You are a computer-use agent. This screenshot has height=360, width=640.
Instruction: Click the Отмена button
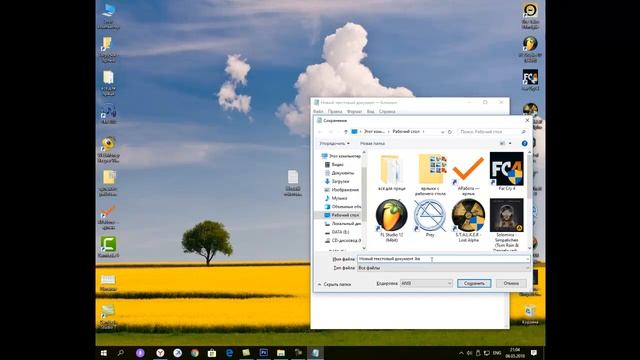point(511,283)
